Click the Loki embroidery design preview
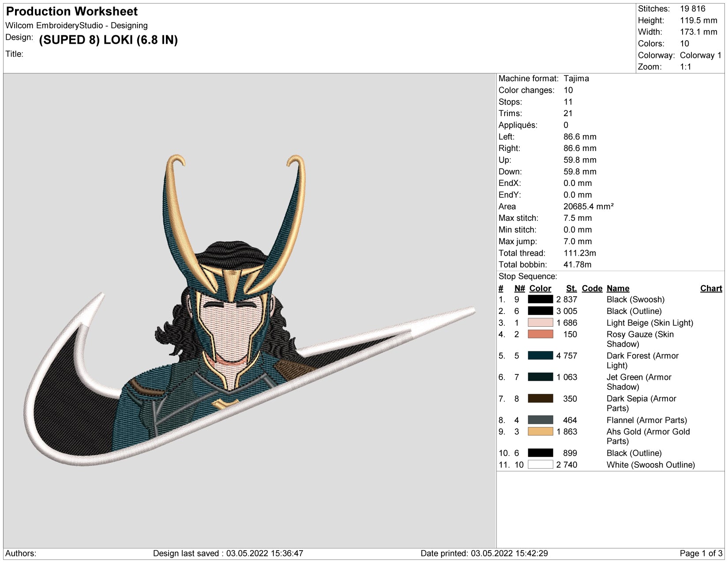728x563 pixels. [x=250, y=311]
